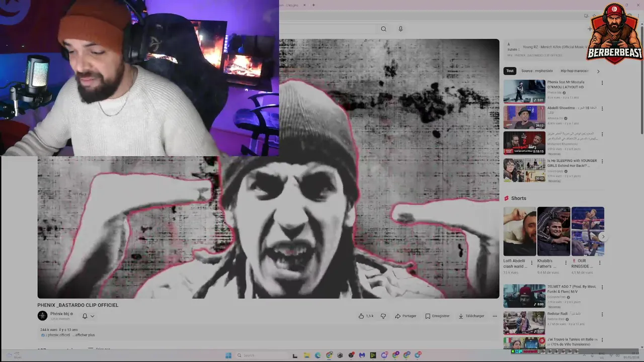Open options menu for Abdelli Showtime video
The width and height of the screenshot is (644, 362).
tap(602, 109)
